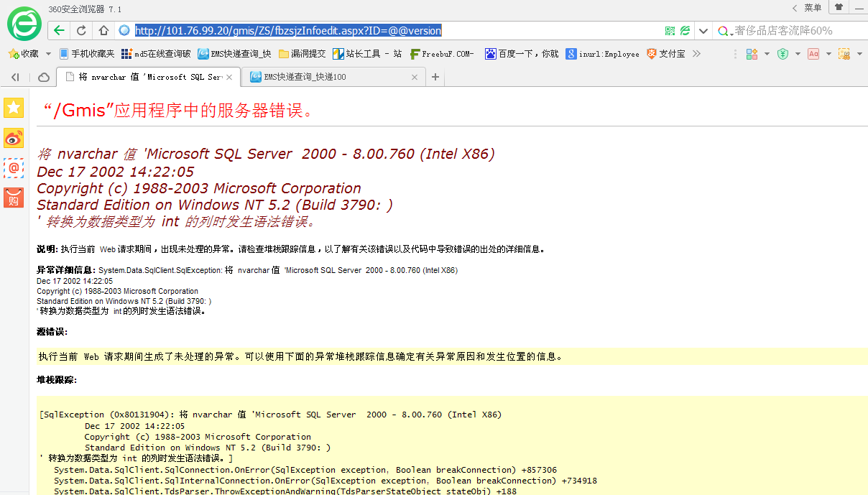868x495 pixels.
Task: Open the favorites star in the sidebar
Action: 14,108
